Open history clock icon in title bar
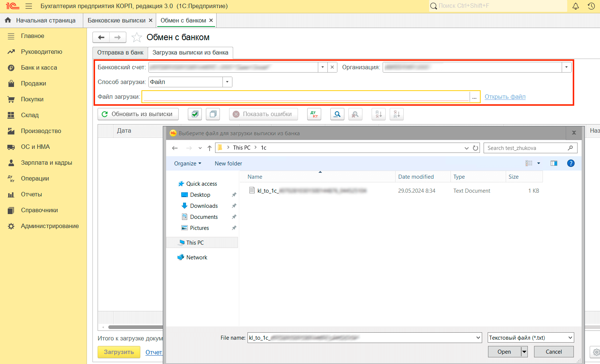 (x=591, y=6)
